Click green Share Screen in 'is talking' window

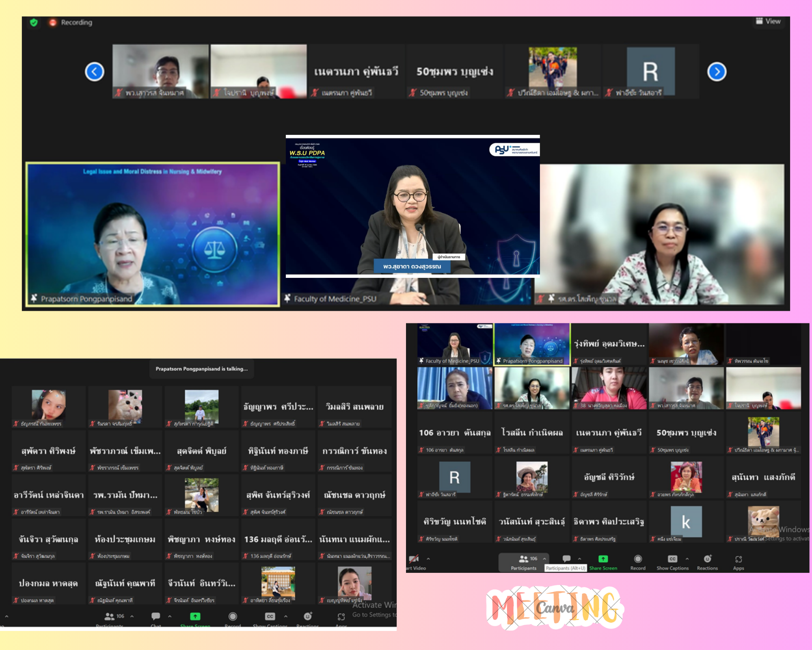[195, 616]
